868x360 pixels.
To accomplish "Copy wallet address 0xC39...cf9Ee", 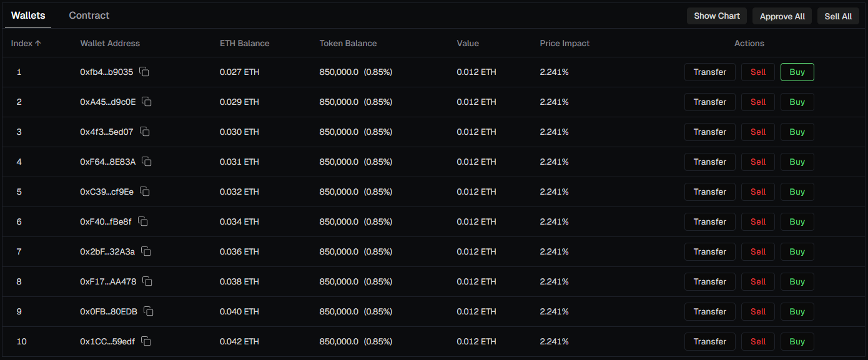I will coord(145,192).
